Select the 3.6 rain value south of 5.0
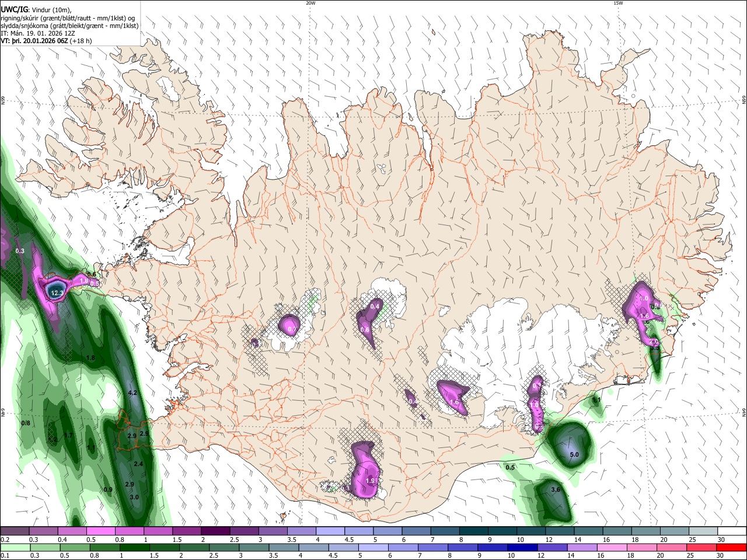The image size is (747, 560). pos(556,490)
